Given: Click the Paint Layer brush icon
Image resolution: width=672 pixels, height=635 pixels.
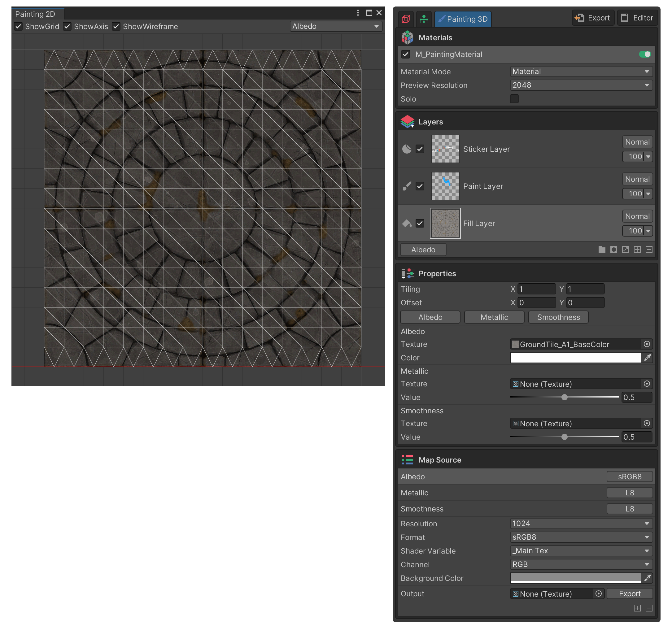Looking at the screenshot, I should [406, 186].
